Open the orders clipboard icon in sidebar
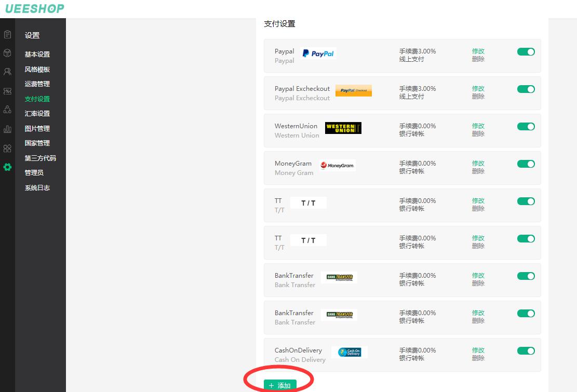This screenshot has height=392, width=577. click(7, 35)
